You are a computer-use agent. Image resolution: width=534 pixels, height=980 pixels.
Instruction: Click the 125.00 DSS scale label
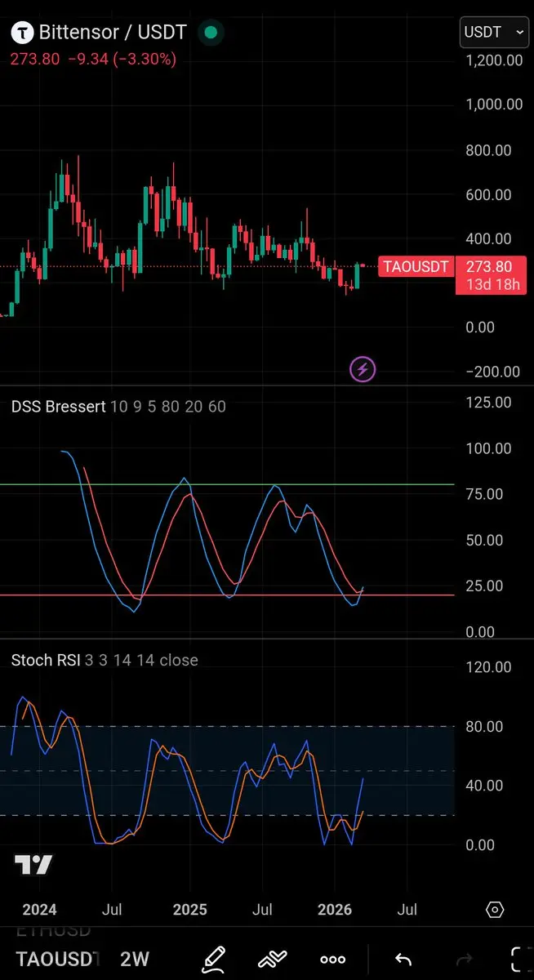tap(488, 402)
